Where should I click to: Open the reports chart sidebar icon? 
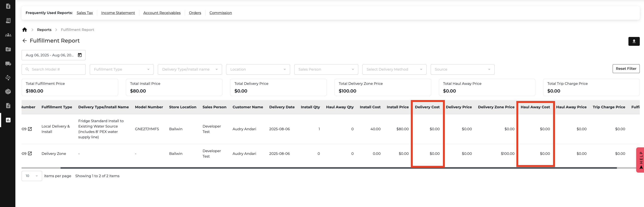click(x=8, y=120)
